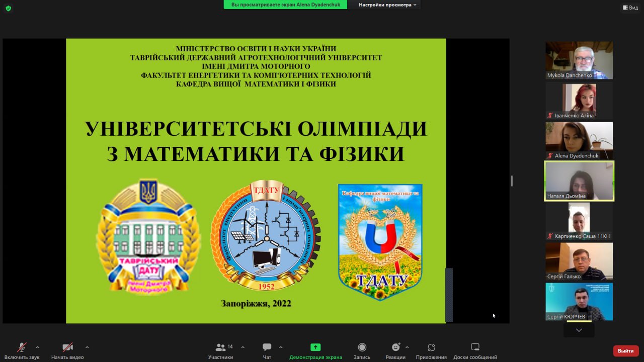Click the КАФЕДРА ВИЩОЇ МАТЕМАТИКИ І ФІЗИКИ line
644x362 pixels.
tap(256, 84)
